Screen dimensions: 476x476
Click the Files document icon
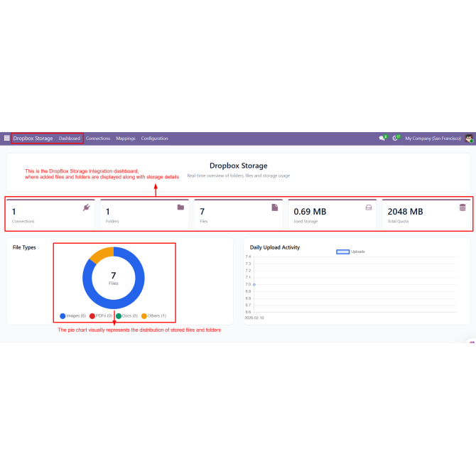[275, 207]
